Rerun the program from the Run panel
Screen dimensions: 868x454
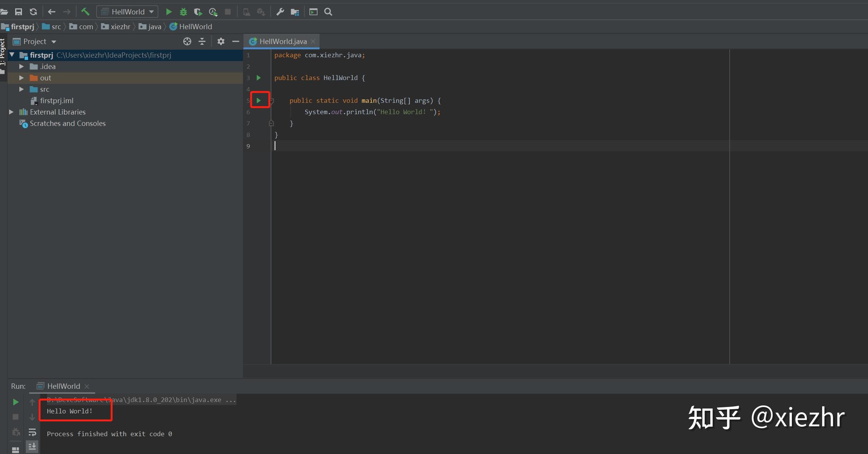(x=16, y=402)
